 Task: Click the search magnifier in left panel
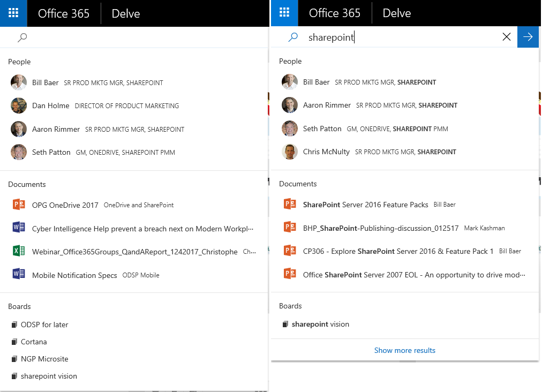coord(22,37)
